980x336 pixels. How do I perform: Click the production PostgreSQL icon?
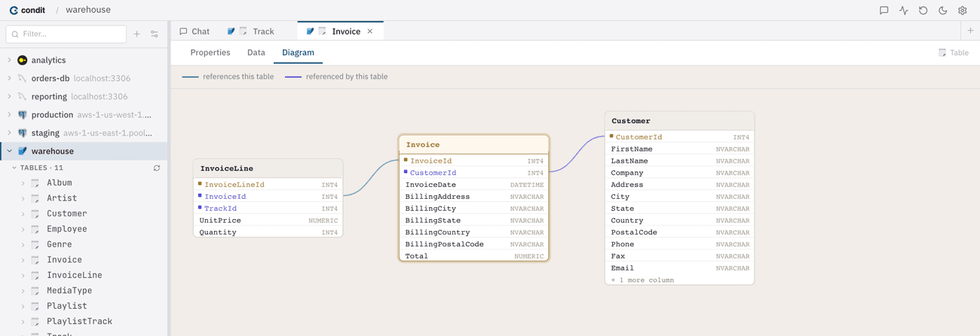(23, 115)
